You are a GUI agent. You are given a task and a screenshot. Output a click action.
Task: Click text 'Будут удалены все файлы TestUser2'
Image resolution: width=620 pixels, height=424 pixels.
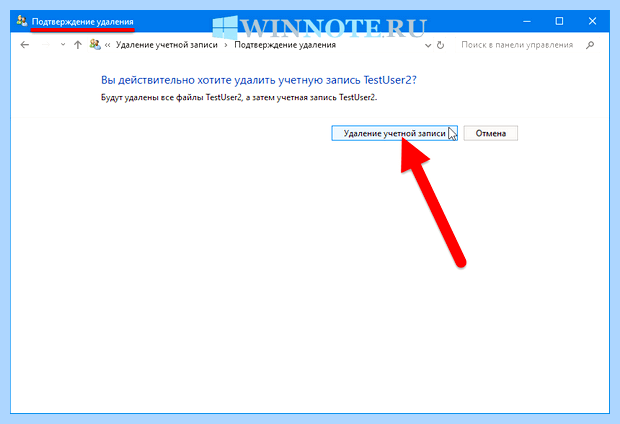click(x=171, y=97)
